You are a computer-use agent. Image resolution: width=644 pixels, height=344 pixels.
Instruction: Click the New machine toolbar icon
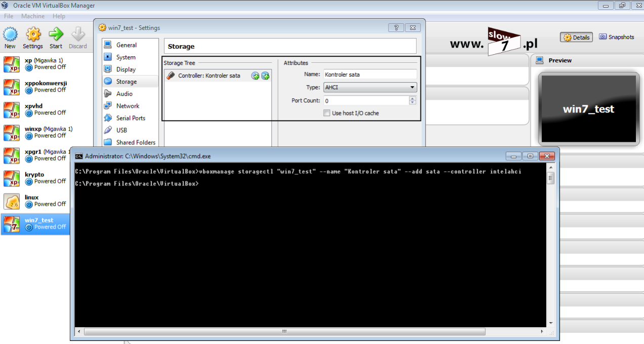click(x=10, y=38)
